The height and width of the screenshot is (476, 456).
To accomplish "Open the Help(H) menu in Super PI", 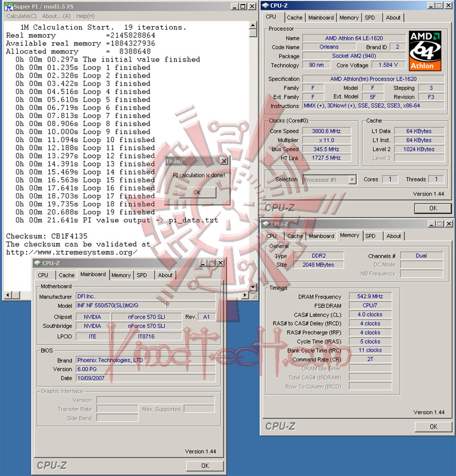I will pos(85,16).
